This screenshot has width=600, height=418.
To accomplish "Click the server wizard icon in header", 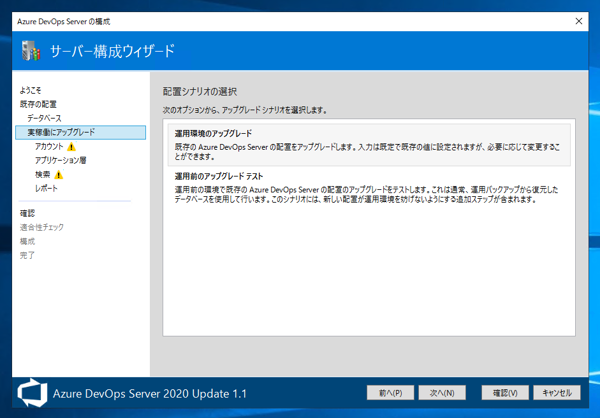I will tap(31, 51).
